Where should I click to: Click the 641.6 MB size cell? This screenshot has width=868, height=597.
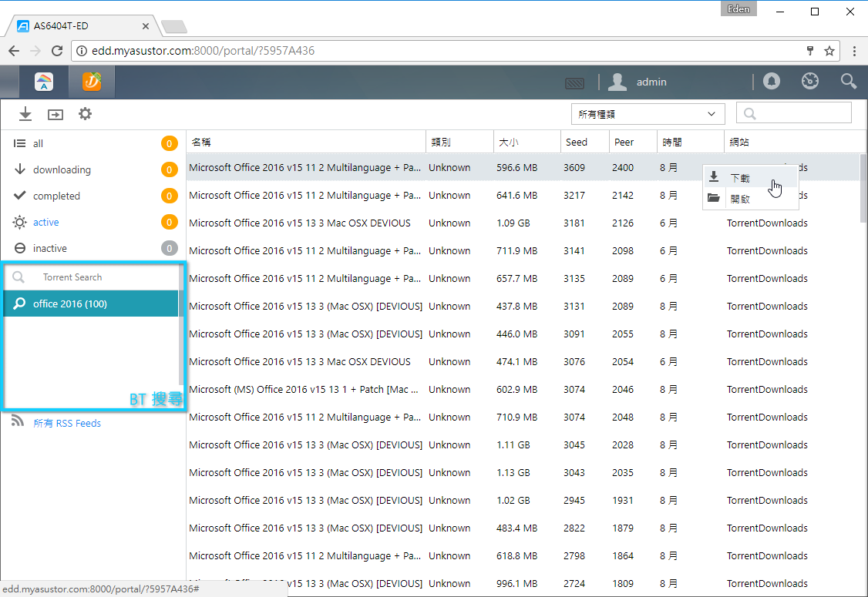coord(517,196)
